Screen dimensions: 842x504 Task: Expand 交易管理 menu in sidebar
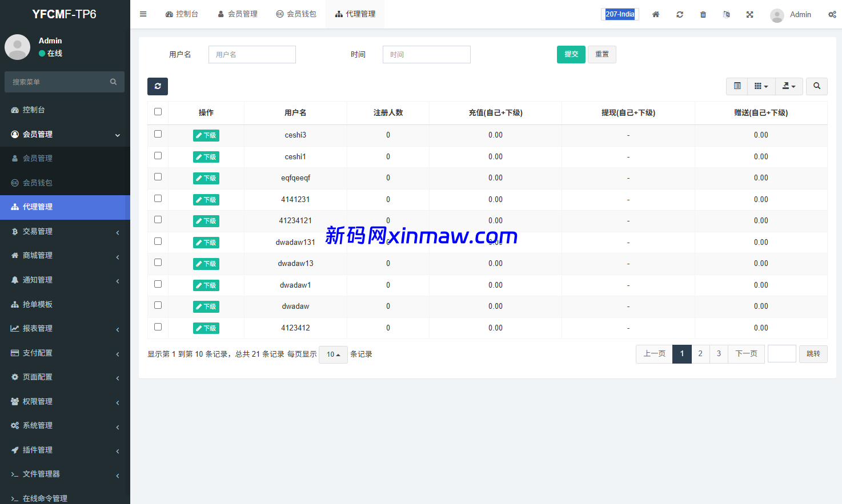[x=65, y=231]
